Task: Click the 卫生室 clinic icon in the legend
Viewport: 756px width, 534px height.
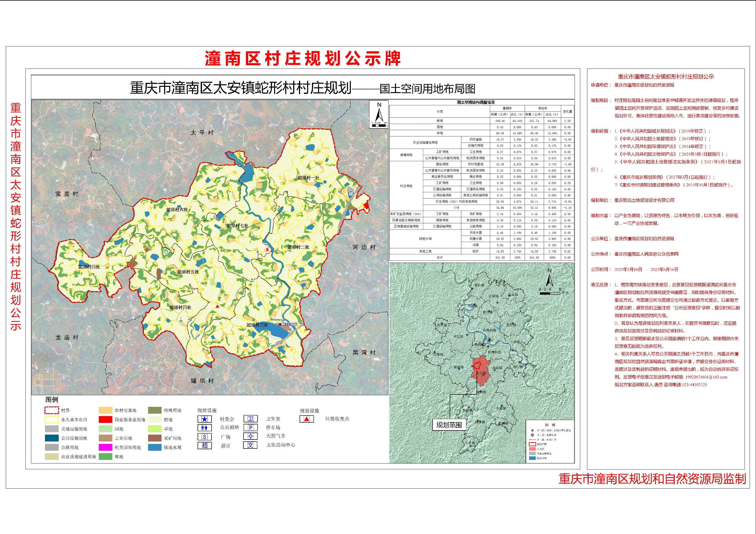Action: click(x=250, y=419)
